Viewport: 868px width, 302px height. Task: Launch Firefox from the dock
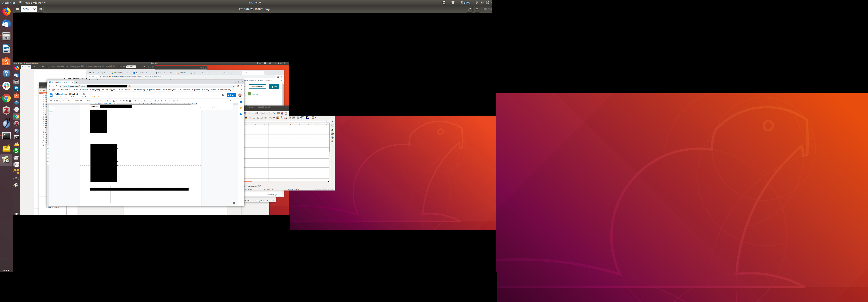[6, 11]
